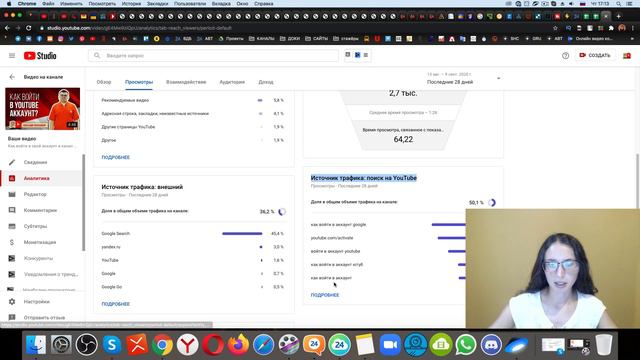Click the СОЗДАТЬ create button
640x360 pixels.
coord(595,55)
